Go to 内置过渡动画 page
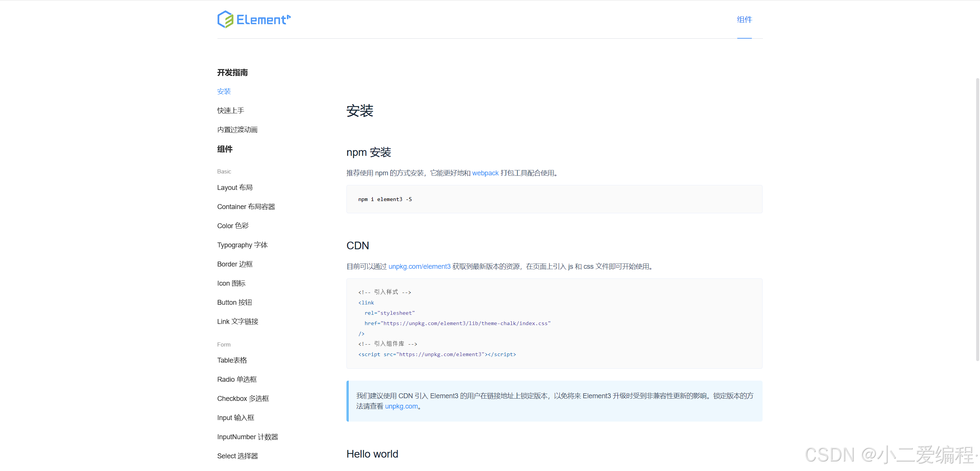 tap(237, 130)
